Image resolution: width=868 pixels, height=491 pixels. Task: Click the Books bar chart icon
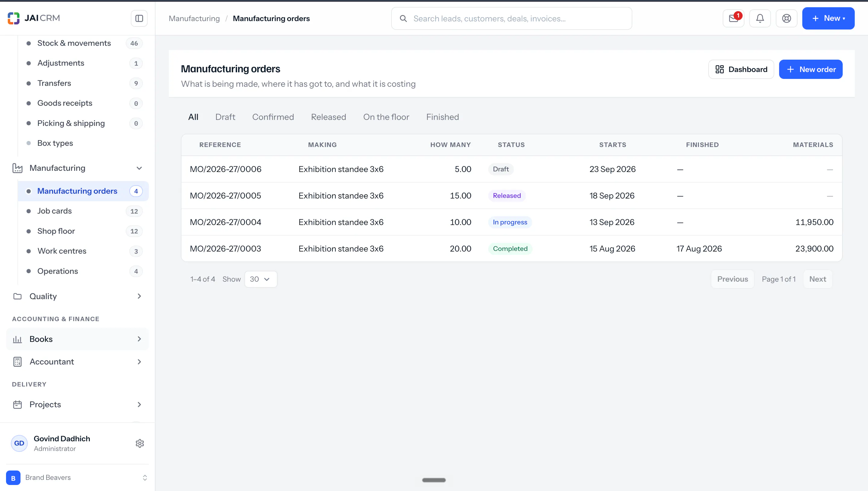(x=17, y=339)
